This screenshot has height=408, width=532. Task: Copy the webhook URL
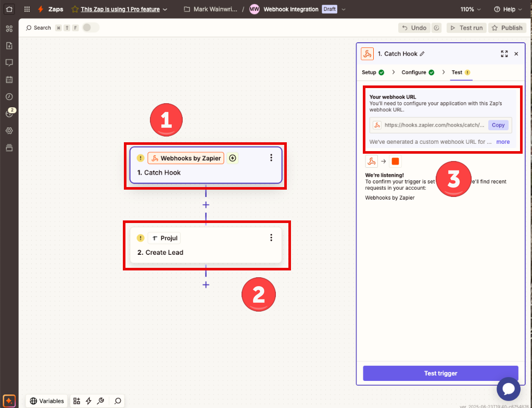[x=498, y=125]
